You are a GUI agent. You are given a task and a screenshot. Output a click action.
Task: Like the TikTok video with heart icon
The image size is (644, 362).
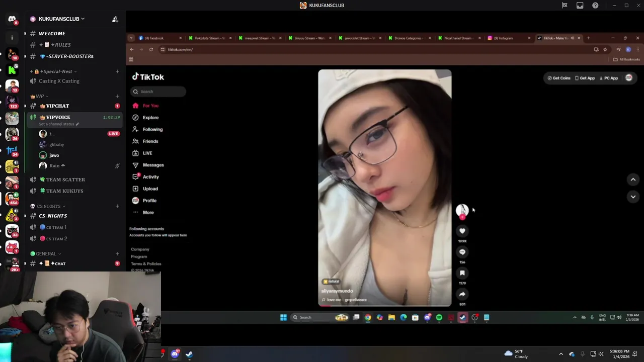tap(462, 231)
